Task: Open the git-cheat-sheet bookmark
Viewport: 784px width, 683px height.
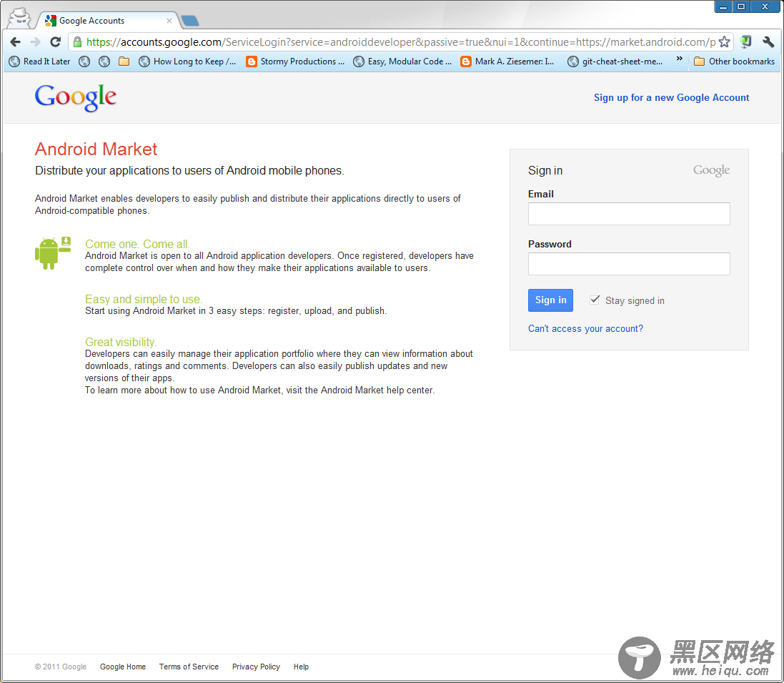Action: point(615,62)
